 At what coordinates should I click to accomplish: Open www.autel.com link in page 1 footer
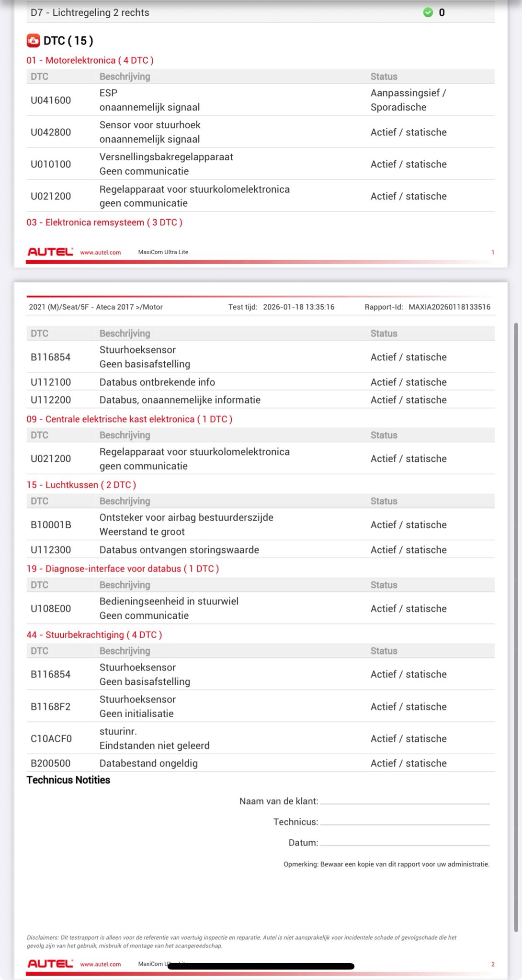click(101, 252)
